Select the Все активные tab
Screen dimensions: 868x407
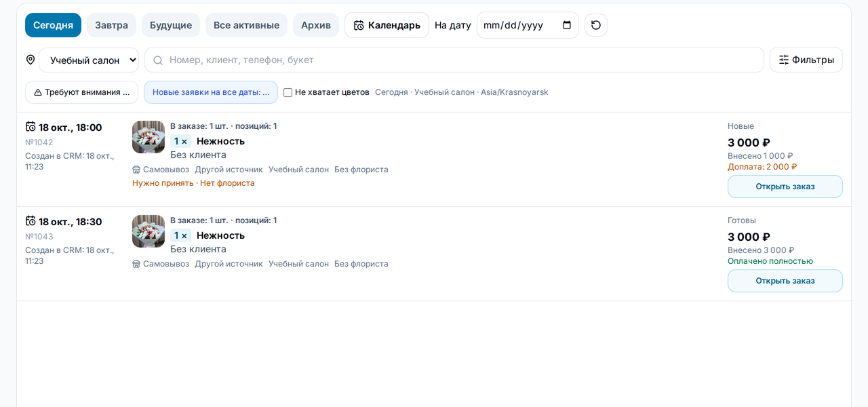point(246,25)
